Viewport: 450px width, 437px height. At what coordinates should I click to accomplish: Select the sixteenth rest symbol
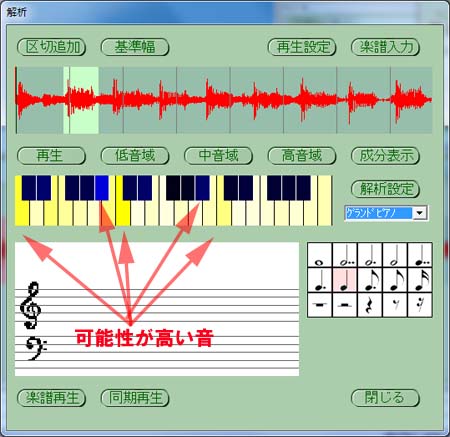click(x=420, y=305)
